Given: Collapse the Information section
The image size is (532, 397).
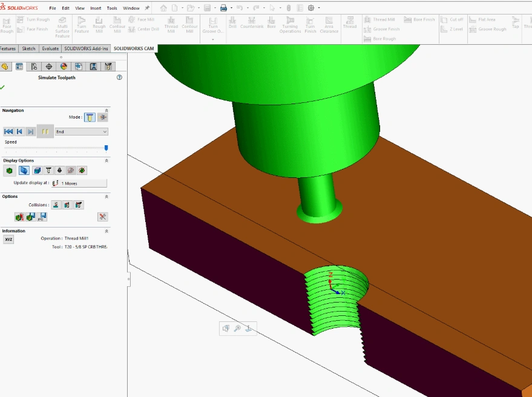Looking at the screenshot, I should (107, 231).
